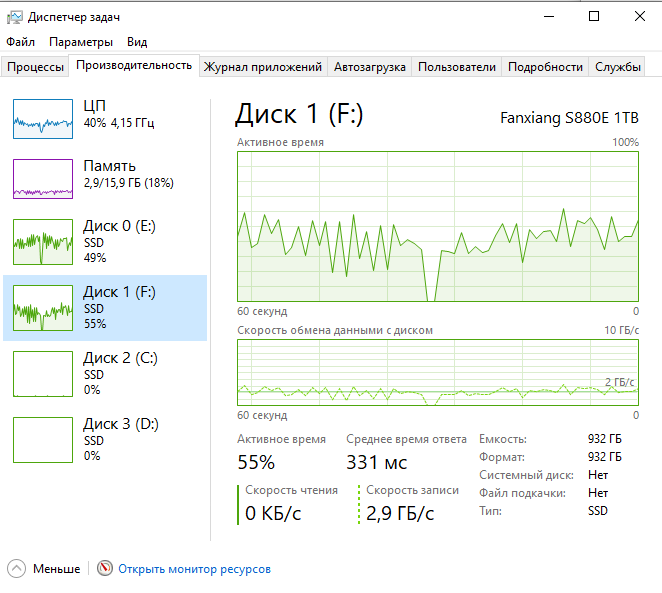Click Открыть монитор ресурсов link
Screen dimensions: 662x593
point(194,569)
